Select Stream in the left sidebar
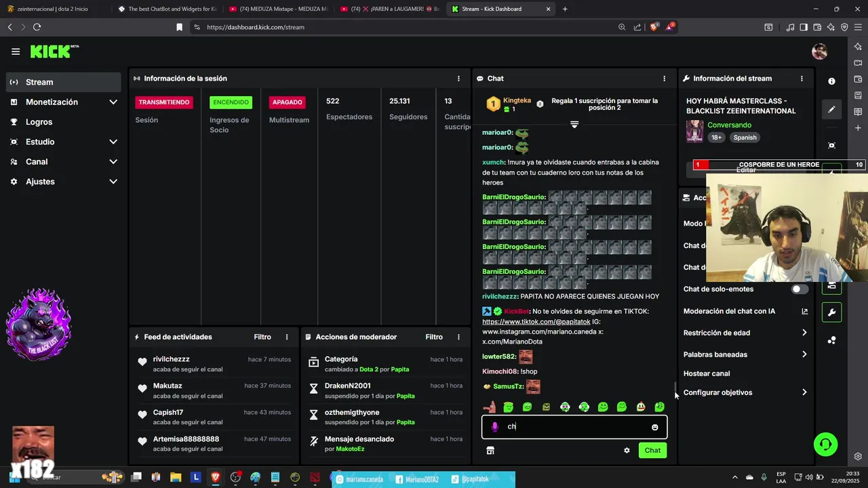 (x=64, y=82)
